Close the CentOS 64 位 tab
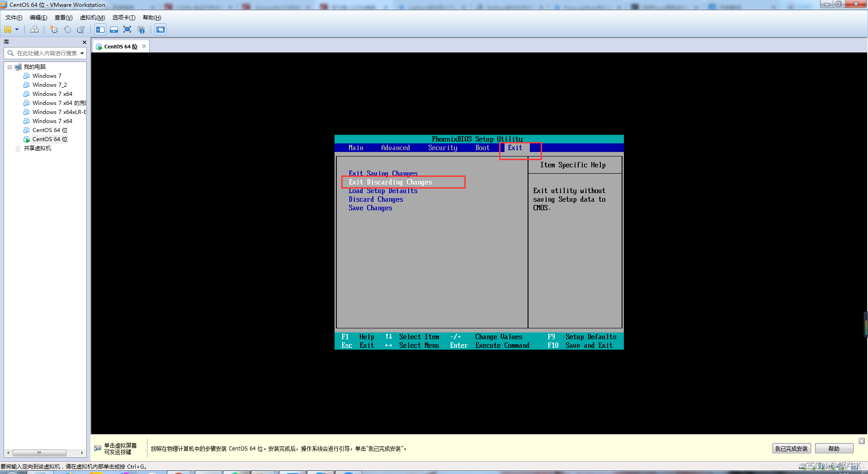 pos(144,46)
